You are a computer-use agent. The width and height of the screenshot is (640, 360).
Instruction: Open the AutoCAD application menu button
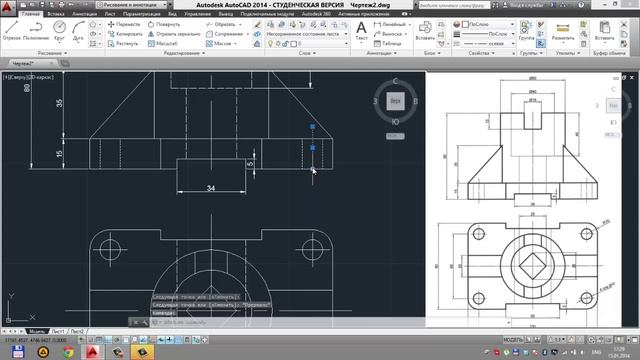click(x=7, y=7)
